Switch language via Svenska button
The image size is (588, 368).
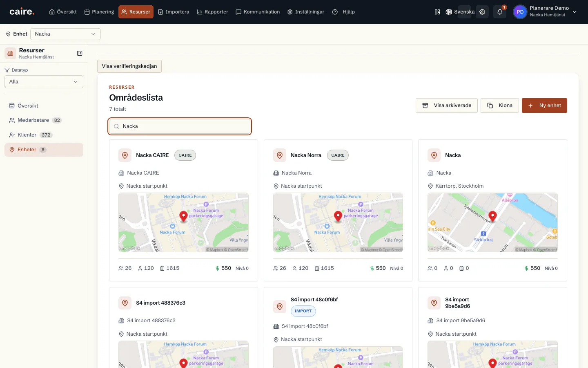coord(460,12)
